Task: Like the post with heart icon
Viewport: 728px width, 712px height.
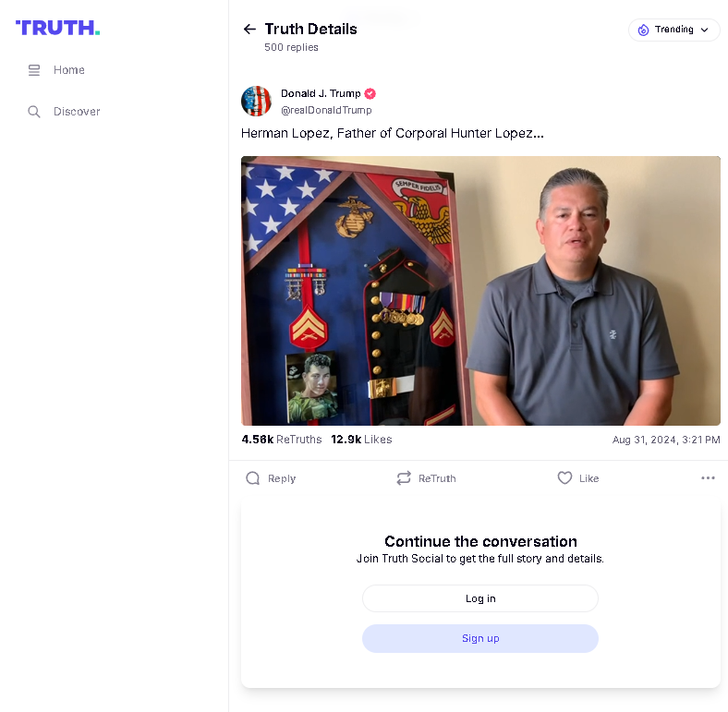Action: [x=564, y=478]
